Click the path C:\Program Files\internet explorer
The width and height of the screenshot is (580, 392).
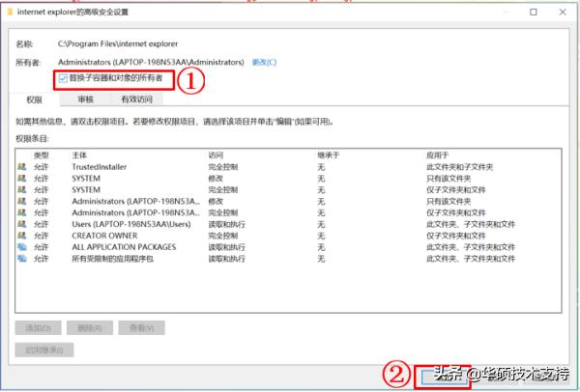118,43
